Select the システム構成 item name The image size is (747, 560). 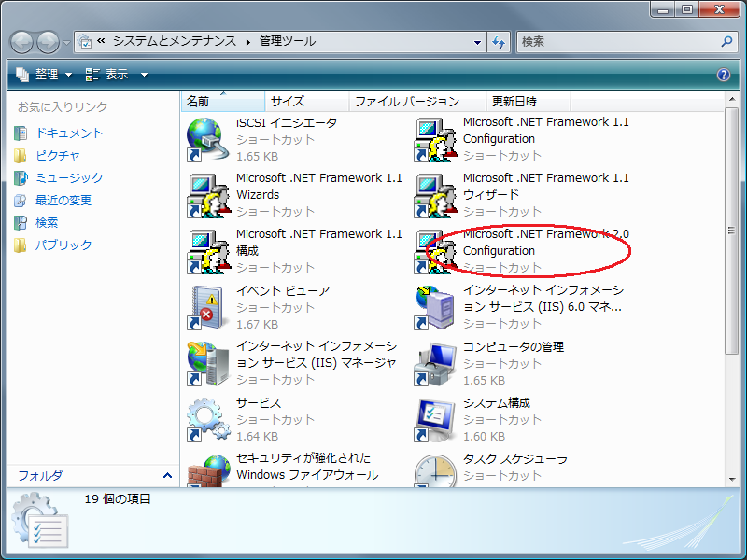click(497, 403)
